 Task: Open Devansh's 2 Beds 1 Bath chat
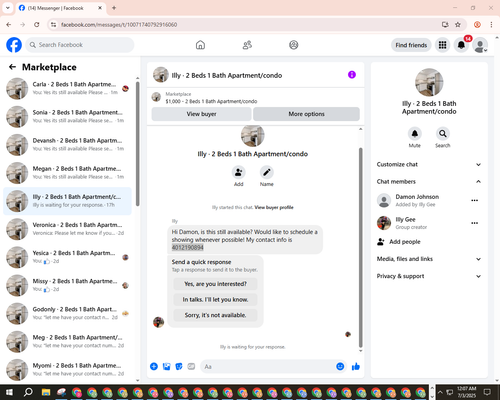point(67,145)
